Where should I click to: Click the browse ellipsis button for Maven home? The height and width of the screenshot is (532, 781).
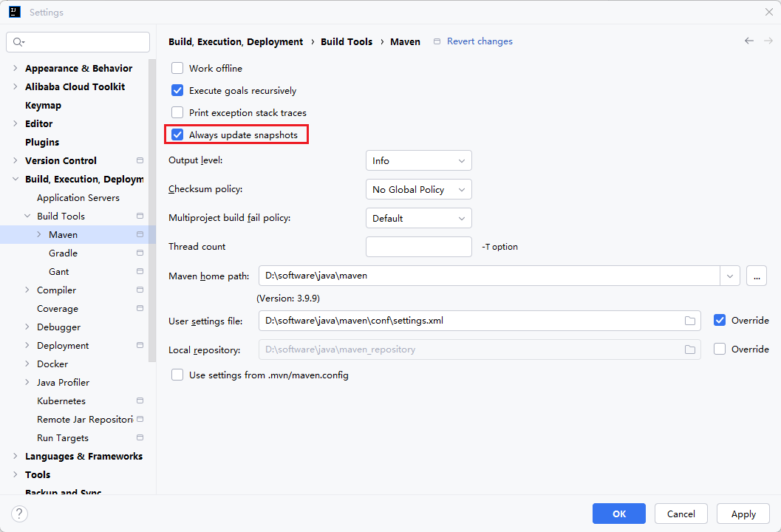757,276
